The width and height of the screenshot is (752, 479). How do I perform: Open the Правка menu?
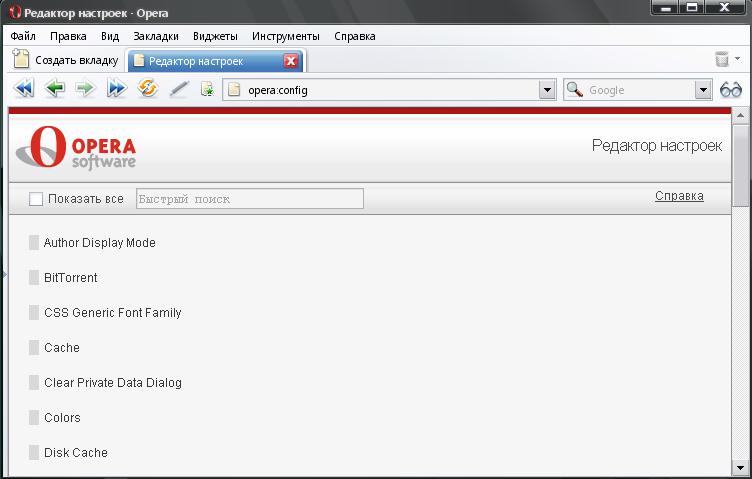tap(68, 36)
